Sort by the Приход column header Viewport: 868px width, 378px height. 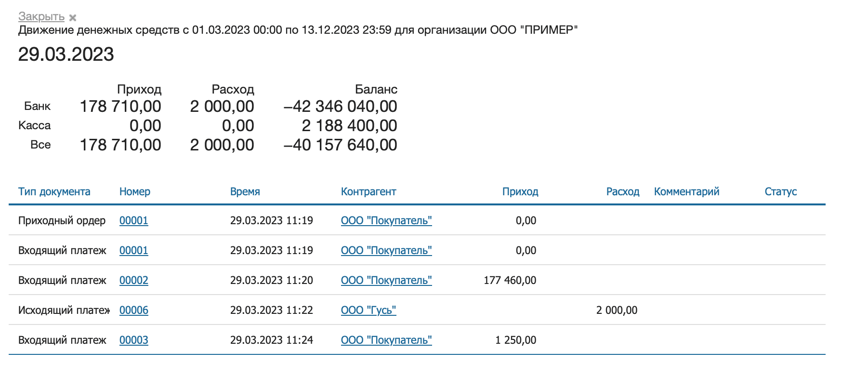click(x=520, y=191)
